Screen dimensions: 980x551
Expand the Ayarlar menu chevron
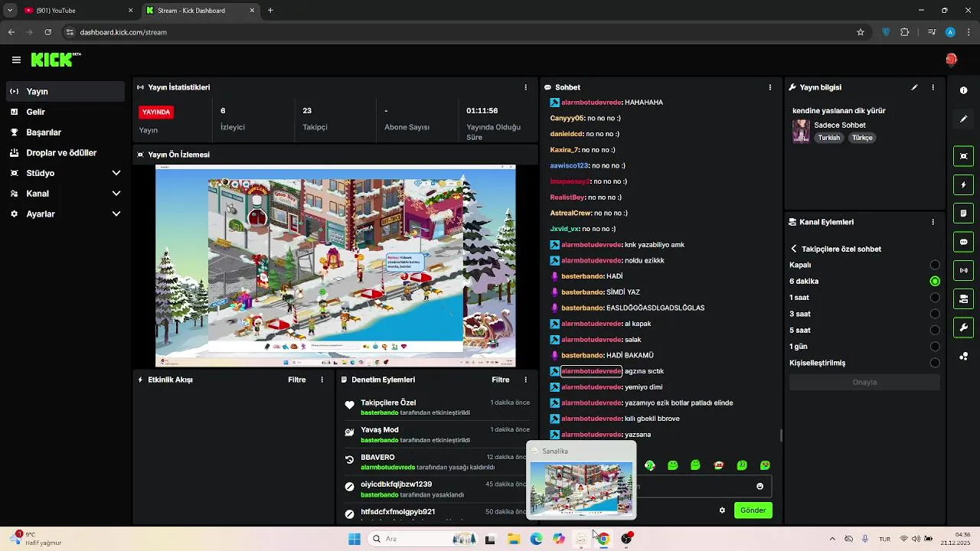(116, 214)
